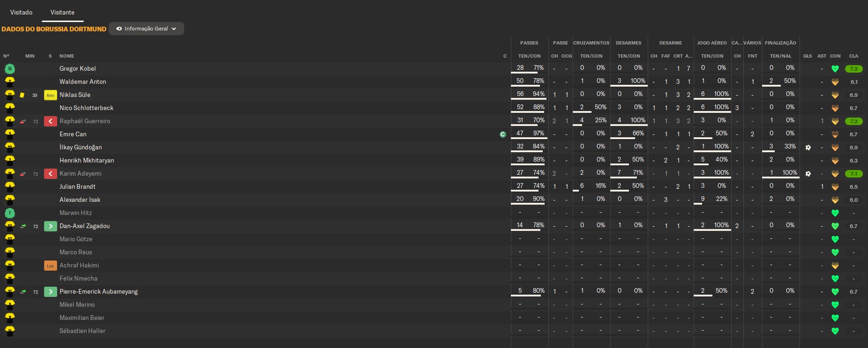Sort by the GLS column header
The height and width of the screenshot is (348, 868).
coord(808,56)
